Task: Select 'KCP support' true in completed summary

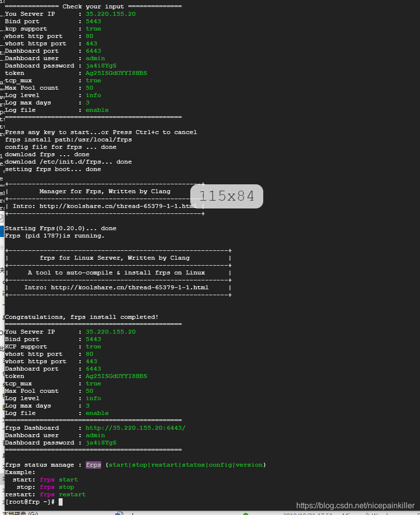Action: tap(93, 346)
